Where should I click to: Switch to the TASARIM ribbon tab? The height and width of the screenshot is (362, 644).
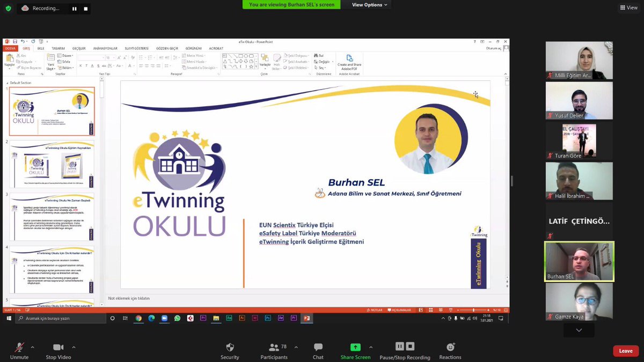tap(58, 48)
